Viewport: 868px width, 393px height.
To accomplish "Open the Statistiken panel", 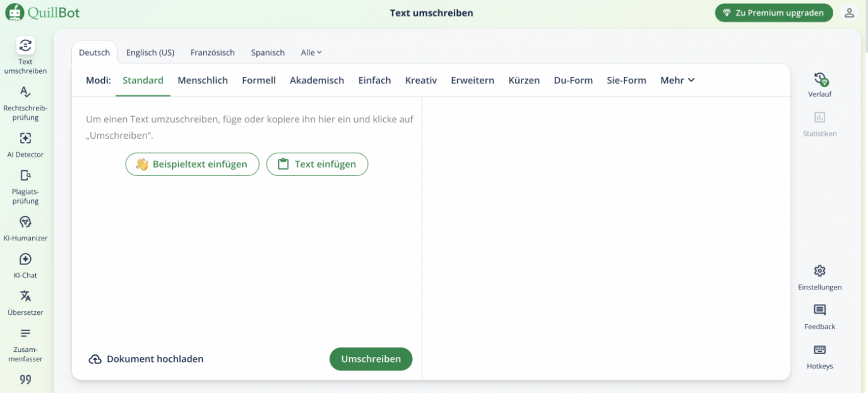I will click(819, 125).
